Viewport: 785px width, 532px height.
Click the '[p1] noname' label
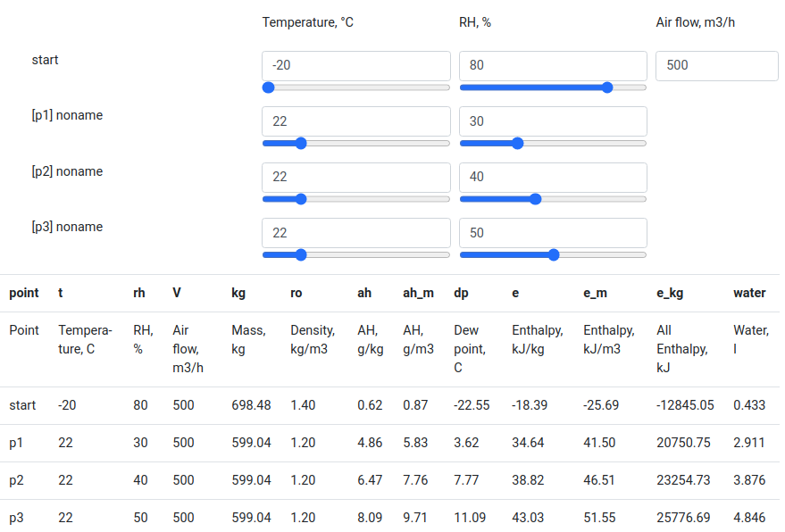[x=67, y=115]
